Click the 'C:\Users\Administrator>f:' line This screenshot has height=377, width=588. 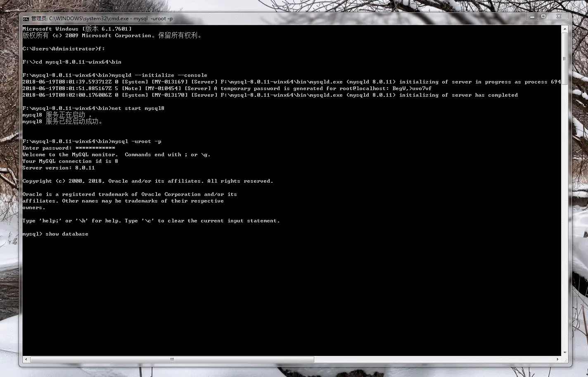point(64,49)
